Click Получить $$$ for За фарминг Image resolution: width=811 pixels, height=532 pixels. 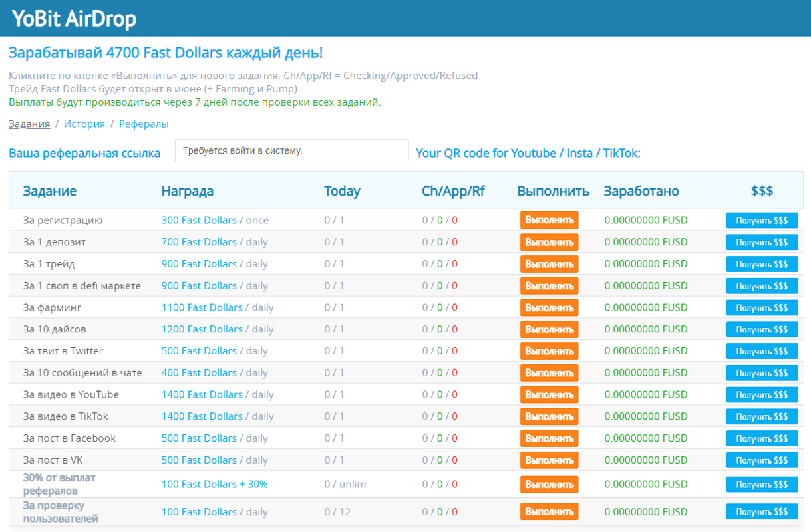tap(762, 308)
